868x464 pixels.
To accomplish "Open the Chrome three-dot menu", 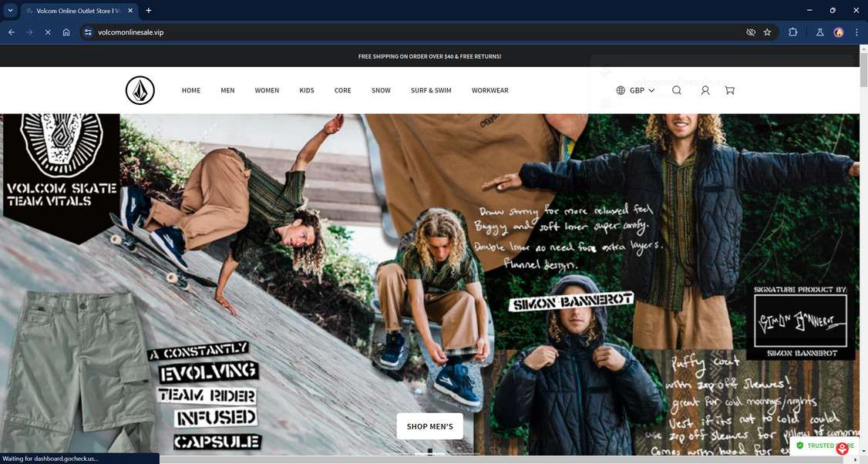I will coord(856,32).
